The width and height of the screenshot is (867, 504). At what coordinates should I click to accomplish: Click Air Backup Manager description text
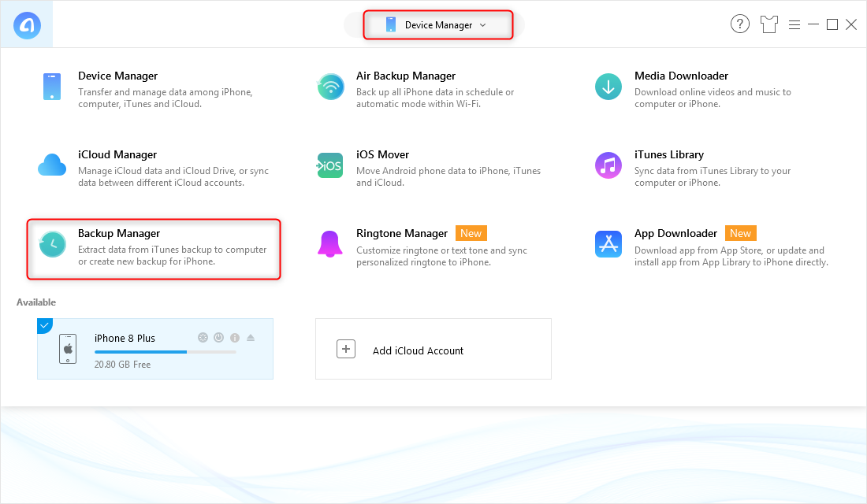pyautogui.click(x=435, y=98)
